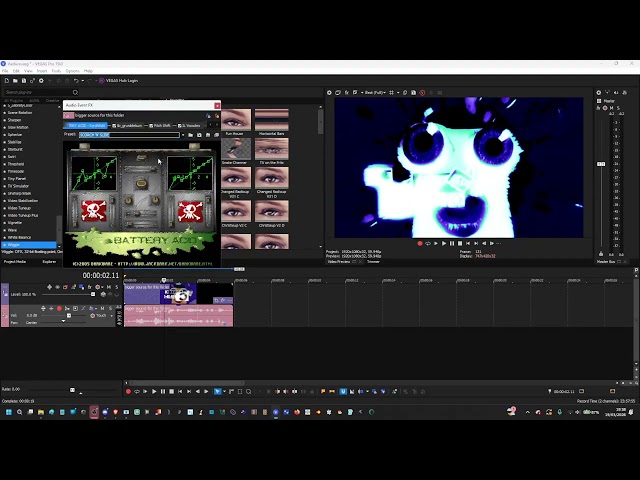Solo the Master bus
The height and width of the screenshot is (480, 640).
(x=618, y=108)
